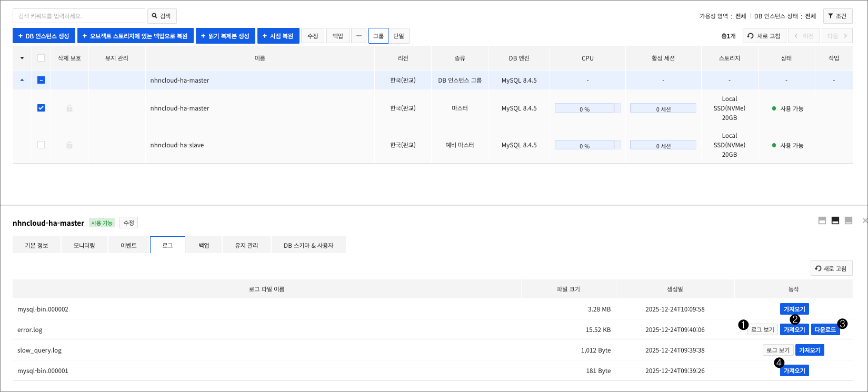The width and height of the screenshot is (868, 392).
Task: Click the DB 인스턴스 상태 전체 filter value
Action: (811, 16)
